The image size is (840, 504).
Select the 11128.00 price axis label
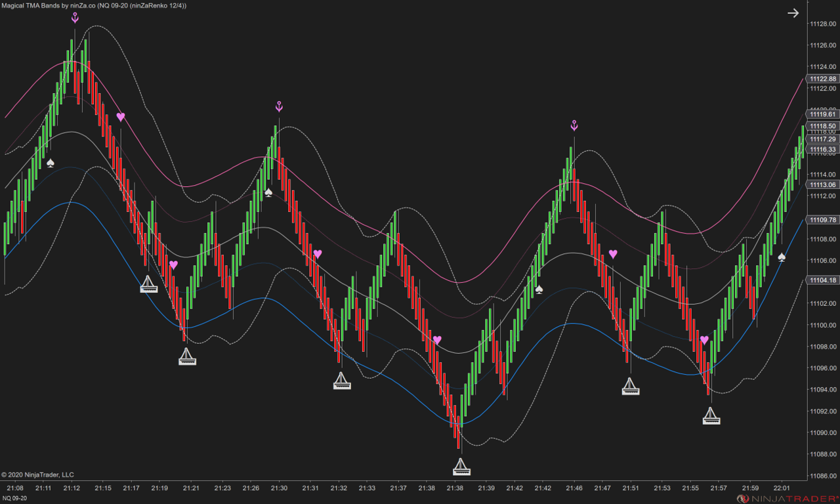click(x=823, y=24)
